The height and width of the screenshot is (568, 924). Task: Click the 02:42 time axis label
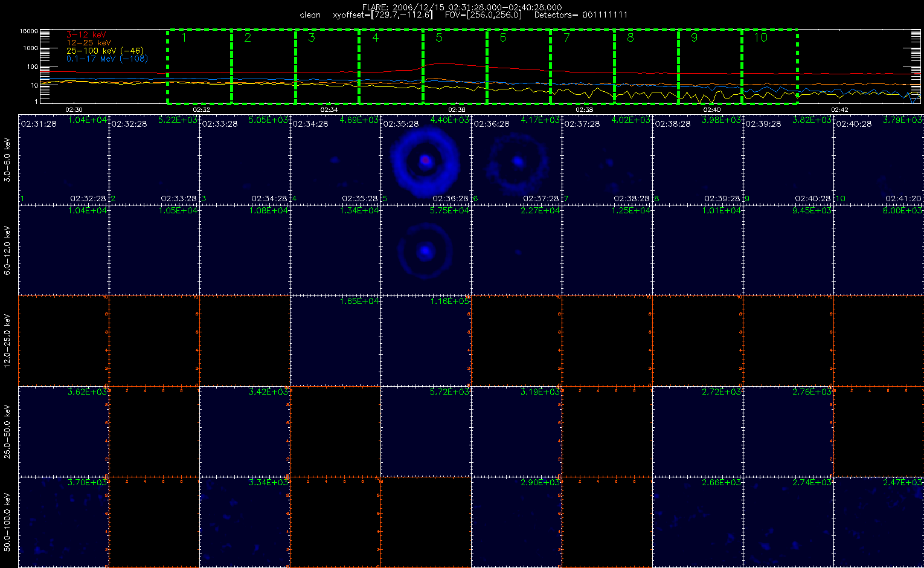(840, 109)
